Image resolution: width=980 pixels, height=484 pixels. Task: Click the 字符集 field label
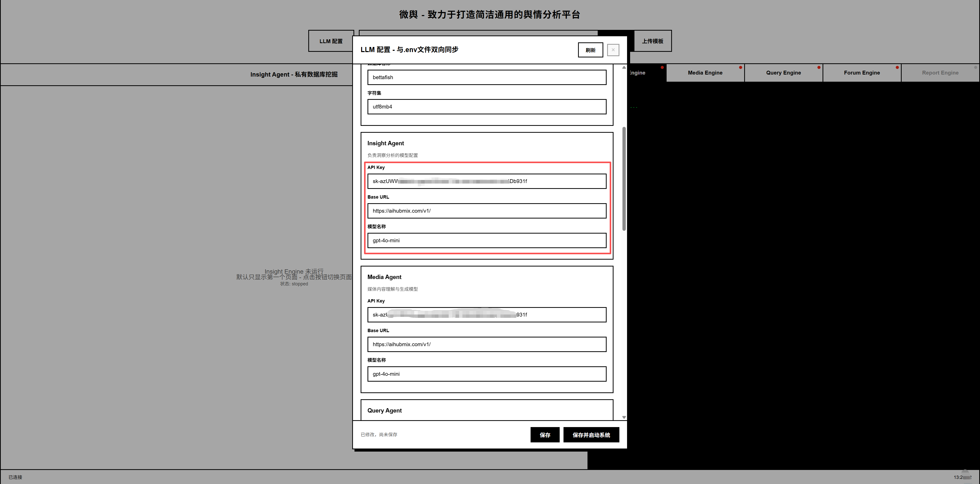374,93
